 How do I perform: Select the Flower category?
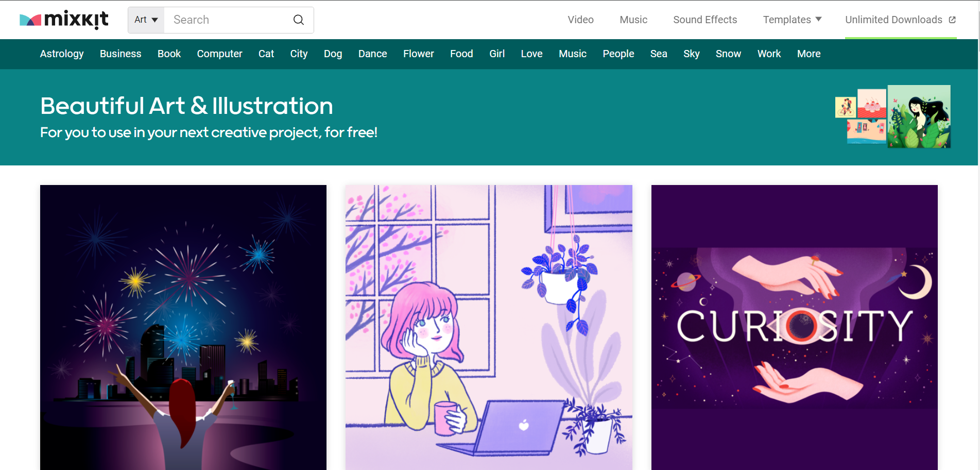tap(418, 54)
